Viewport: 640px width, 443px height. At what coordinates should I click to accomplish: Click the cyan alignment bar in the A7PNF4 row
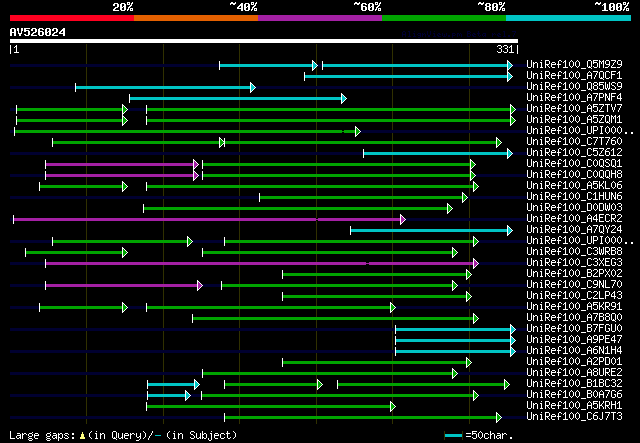[238, 98]
